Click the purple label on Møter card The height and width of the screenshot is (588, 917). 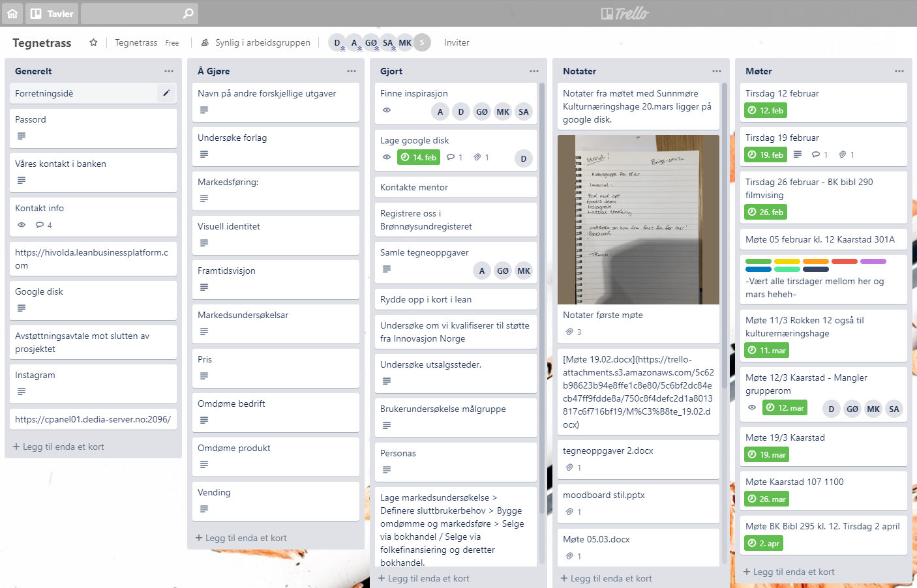873,261
